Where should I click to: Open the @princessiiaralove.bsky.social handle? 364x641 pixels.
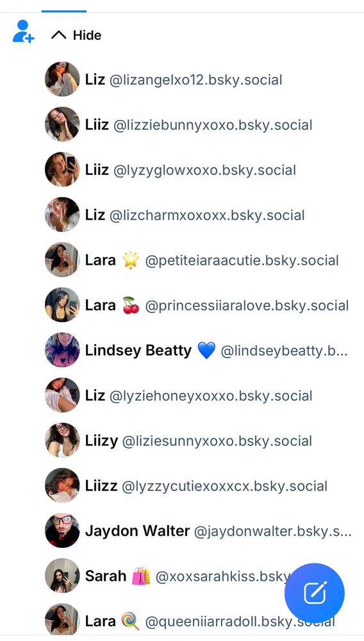247,305
